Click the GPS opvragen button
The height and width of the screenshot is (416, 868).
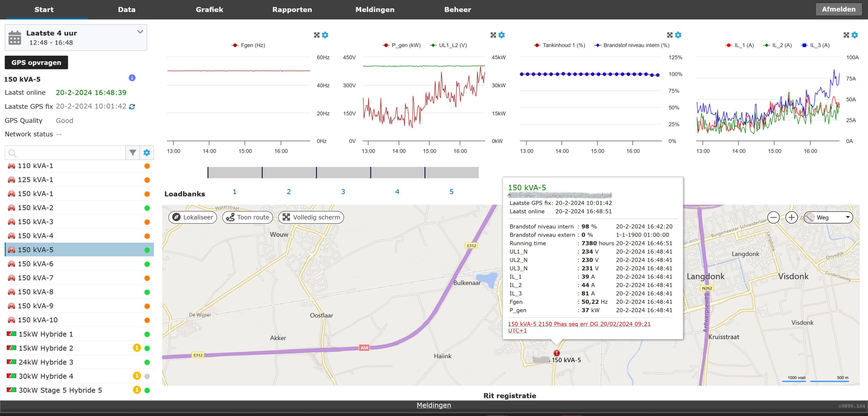coord(36,62)
